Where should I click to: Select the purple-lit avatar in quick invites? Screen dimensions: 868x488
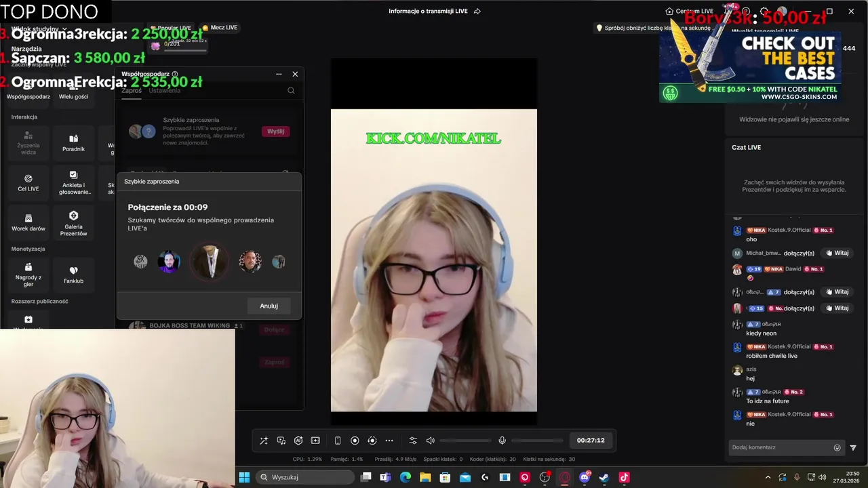click(x=169, y=262)
